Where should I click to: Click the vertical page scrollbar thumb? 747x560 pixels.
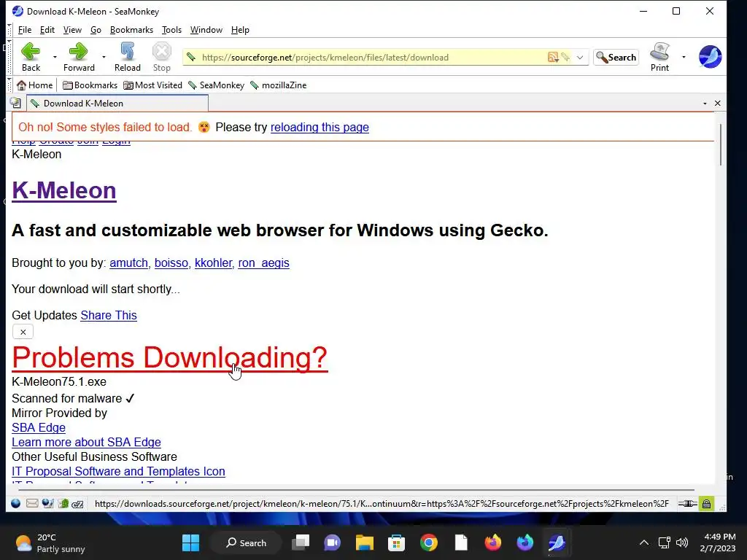coord(721,144)
